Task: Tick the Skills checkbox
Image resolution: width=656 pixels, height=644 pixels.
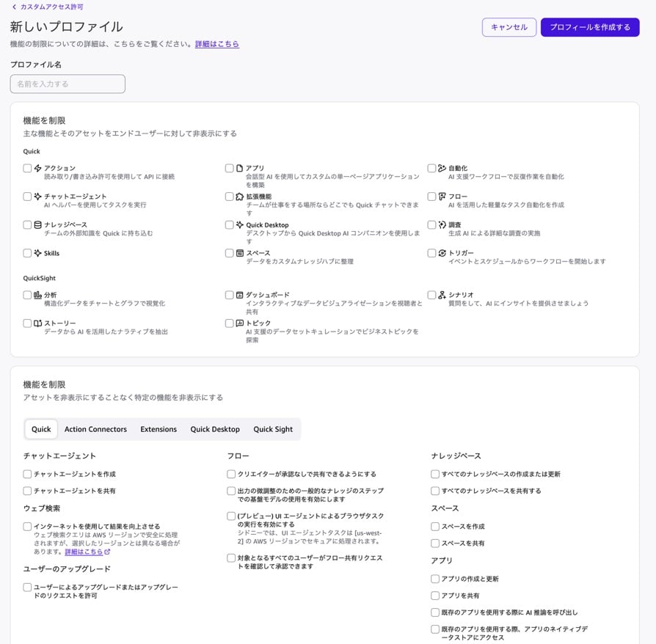Action: click(x=27, y=253)
